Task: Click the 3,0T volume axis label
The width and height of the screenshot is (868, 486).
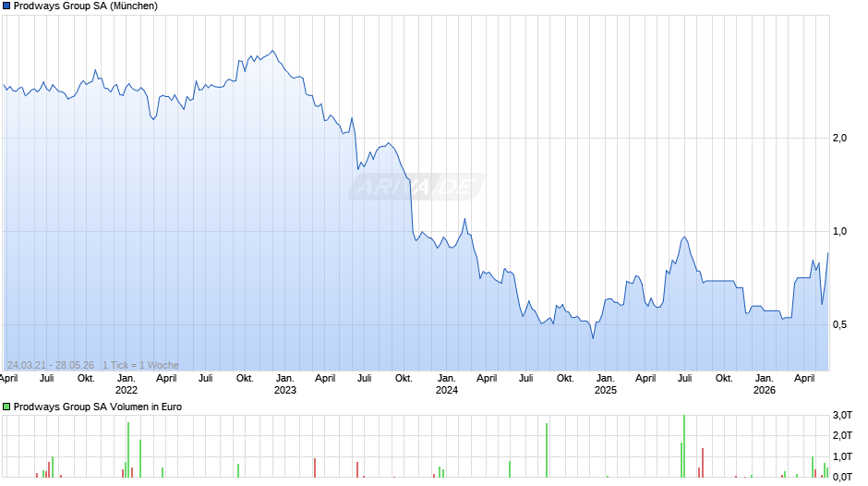Action: 842,416
